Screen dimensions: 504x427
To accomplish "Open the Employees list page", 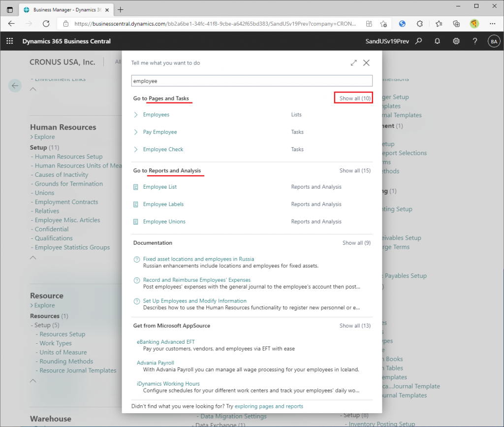I will [x=156, y=114].
